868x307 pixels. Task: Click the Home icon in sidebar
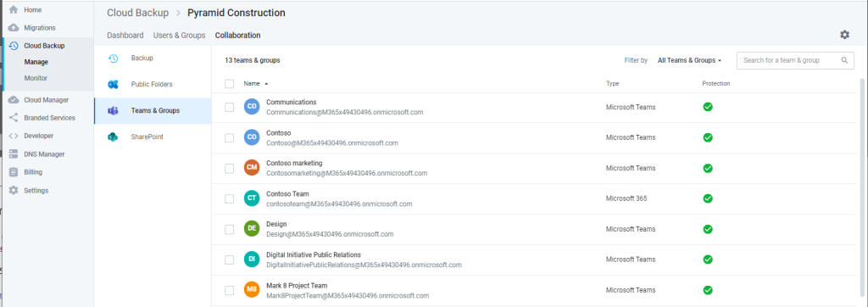pos(14,10)
